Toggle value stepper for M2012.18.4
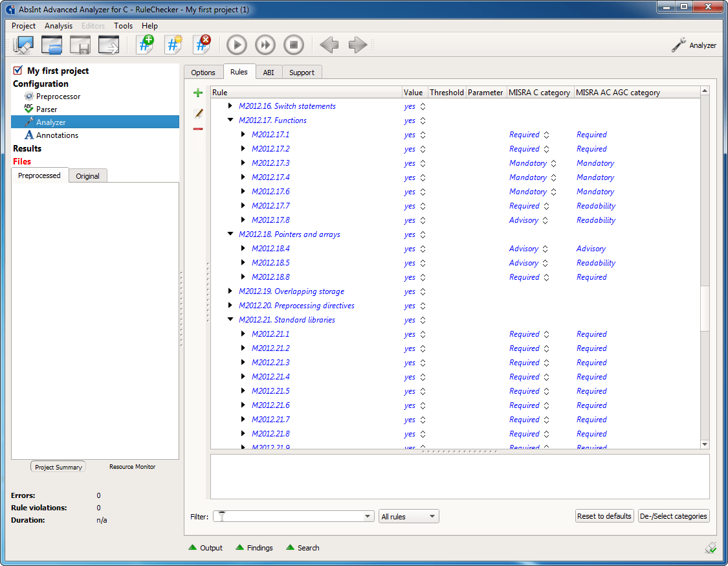728x566 pixels. click(x=423, y=249)
